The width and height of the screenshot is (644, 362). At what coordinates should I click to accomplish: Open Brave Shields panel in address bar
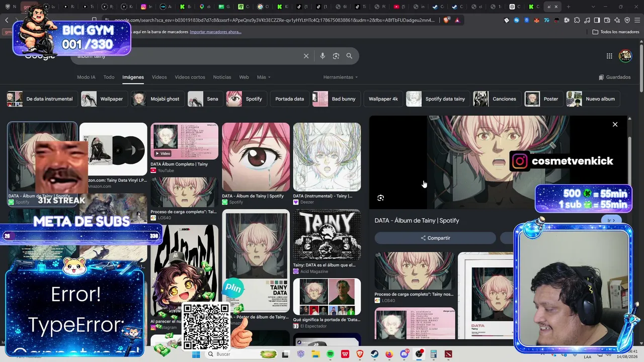pyautogui.click(x=447, y=20)
